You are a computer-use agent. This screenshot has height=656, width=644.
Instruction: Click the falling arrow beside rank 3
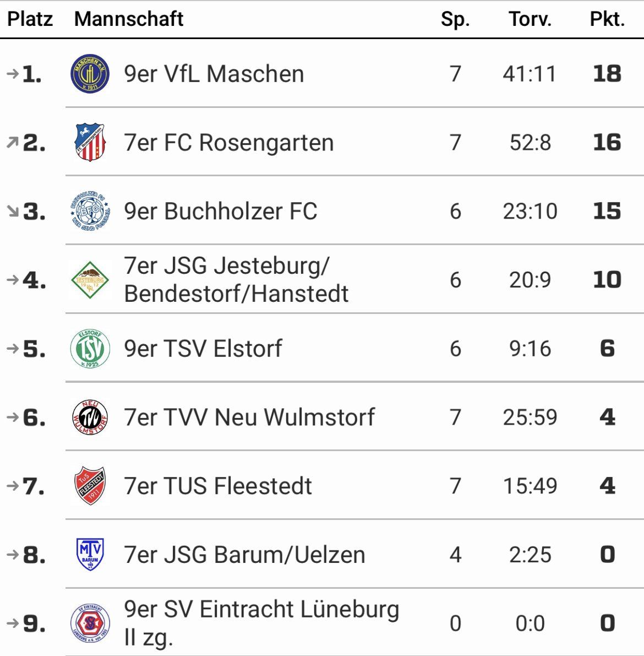pyautogui.click(x=13, y=212)
